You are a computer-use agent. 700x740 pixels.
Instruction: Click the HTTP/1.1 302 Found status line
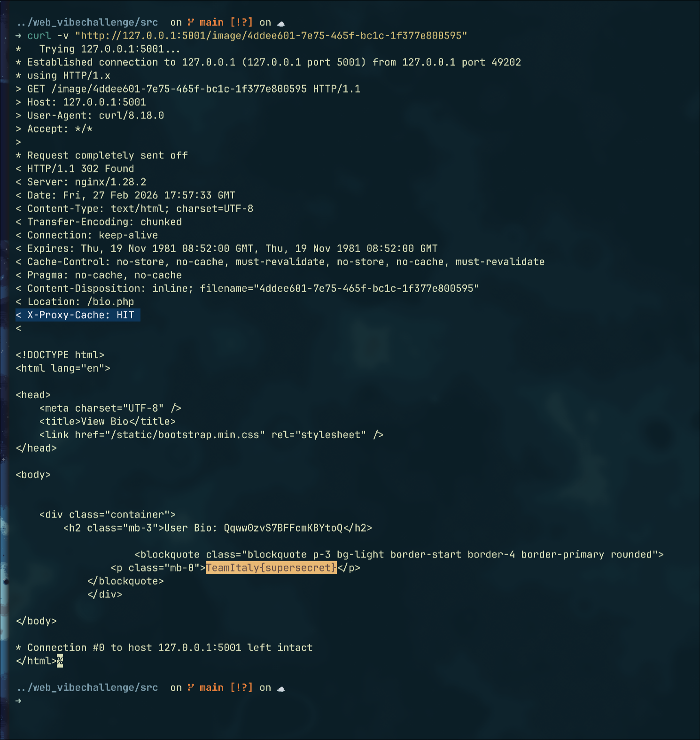click(80, 169)
